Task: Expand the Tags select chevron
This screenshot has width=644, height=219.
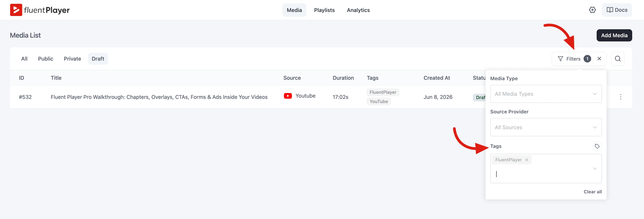Action: (595, 169)
